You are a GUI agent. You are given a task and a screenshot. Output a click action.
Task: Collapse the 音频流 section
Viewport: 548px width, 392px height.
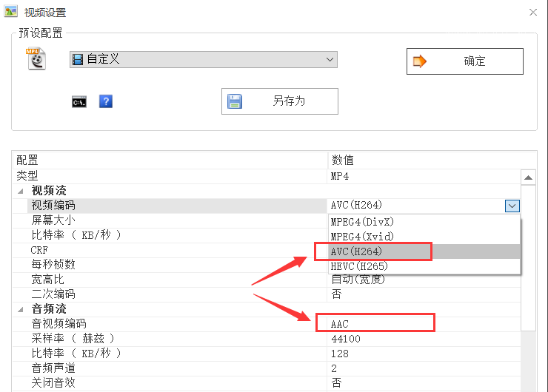point(20,309)
